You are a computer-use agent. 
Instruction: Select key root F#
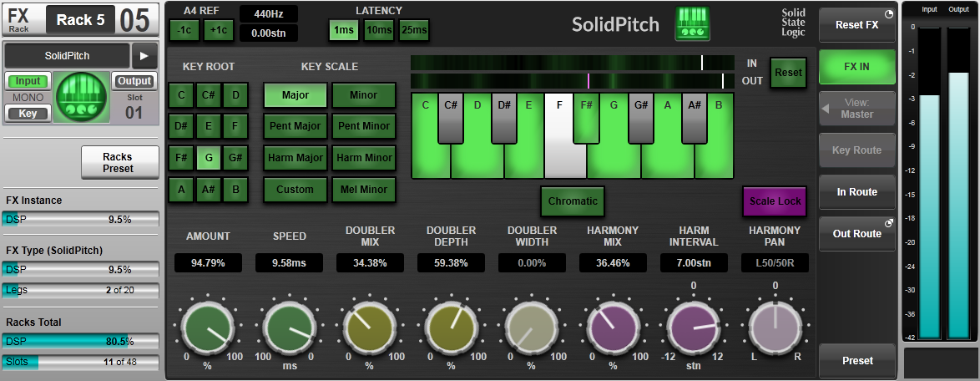181,159
